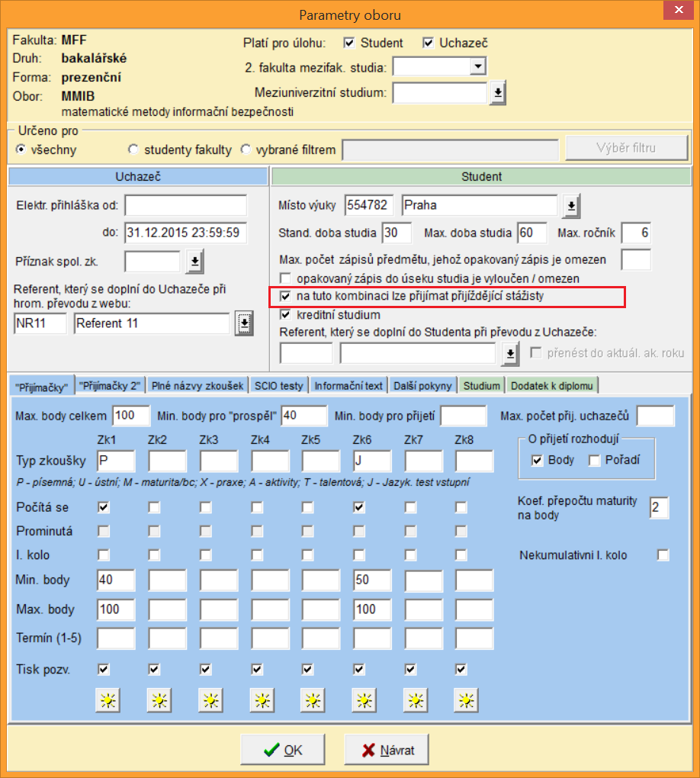Screen dimensions: 700x778
Task: Click the sun icon under Zk1 column
Action: coord(107,700)
